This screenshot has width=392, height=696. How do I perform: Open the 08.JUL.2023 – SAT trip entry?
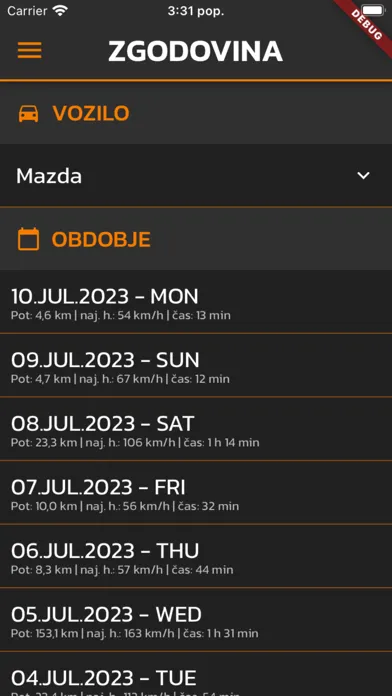[196, 429]
